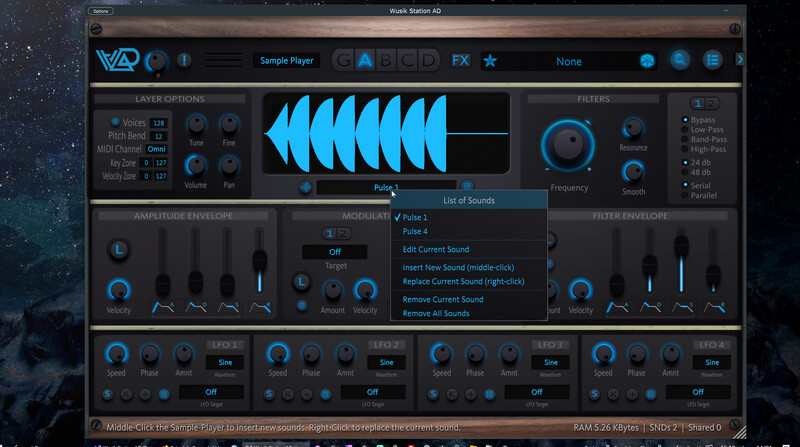Open the LFO 2 Sine waveform selector

pos(386,362)
